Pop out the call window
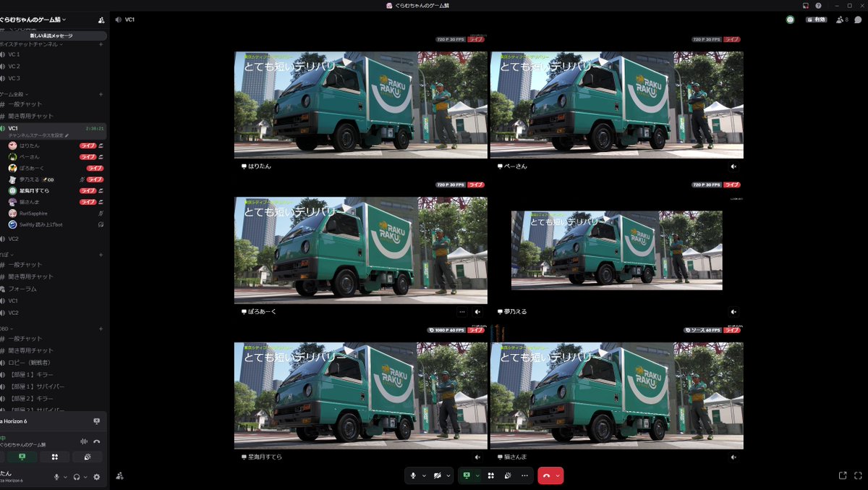The image size is (868, 490). [842, 476]
